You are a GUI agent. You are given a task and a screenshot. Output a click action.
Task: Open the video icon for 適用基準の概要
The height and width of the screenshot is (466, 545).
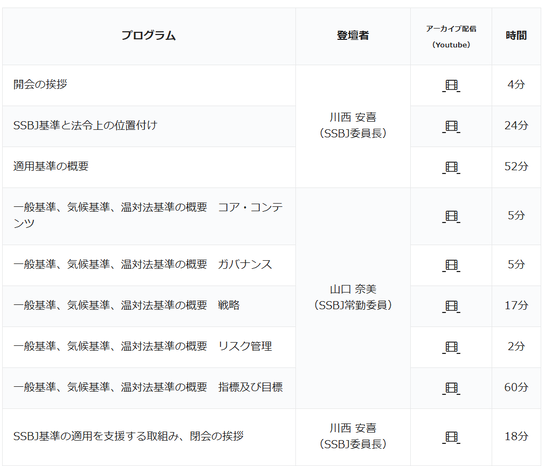click(x=451, y=167)
